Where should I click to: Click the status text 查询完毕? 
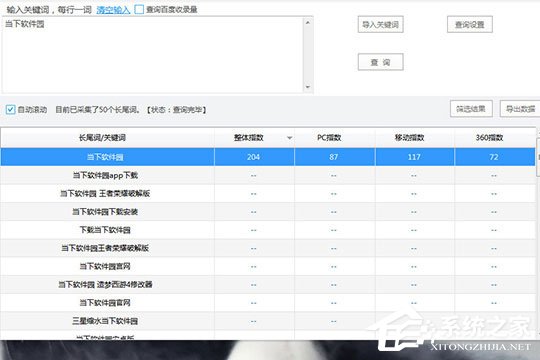coord(187,110)
